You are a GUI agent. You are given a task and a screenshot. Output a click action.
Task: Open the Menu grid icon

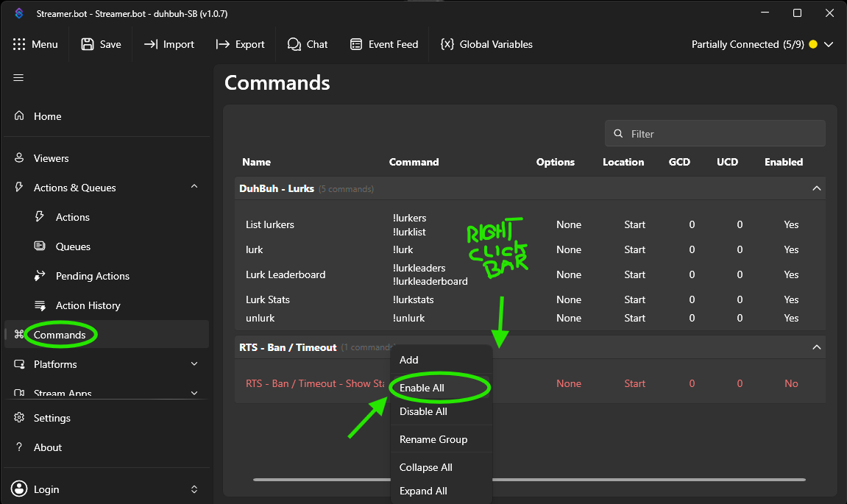coord(19,44)
